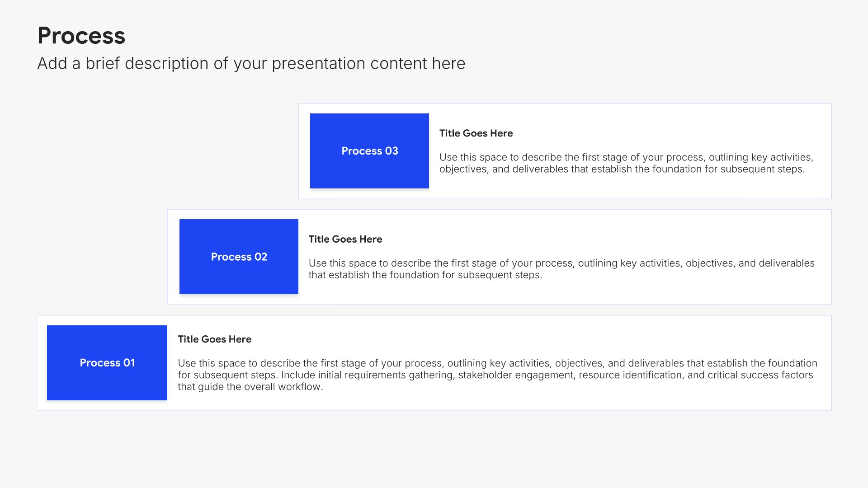Select description paragraph in Process 02 card
This screenshot has height=488, width=868.
pos(562,269)
